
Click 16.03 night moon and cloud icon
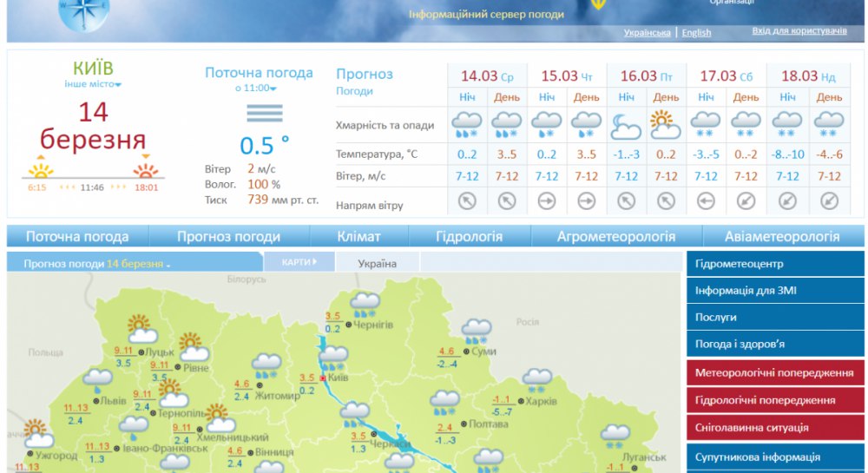626,126
